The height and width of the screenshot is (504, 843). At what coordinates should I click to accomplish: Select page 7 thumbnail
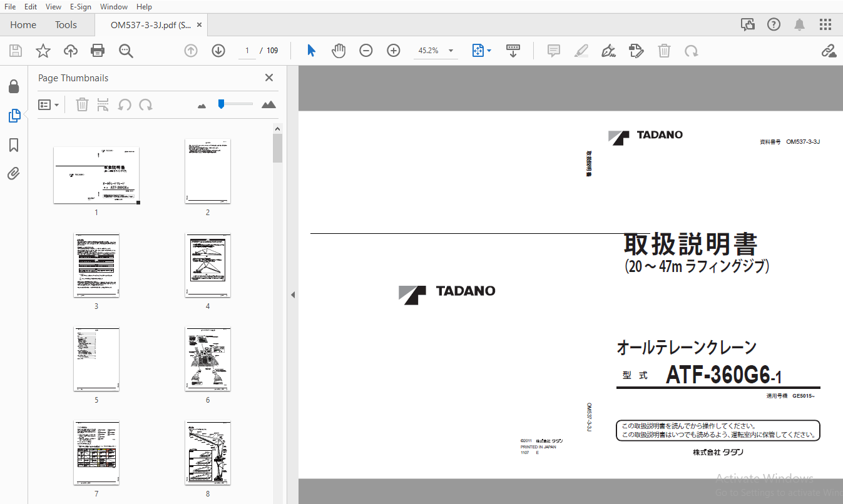(x=96, y=453)
